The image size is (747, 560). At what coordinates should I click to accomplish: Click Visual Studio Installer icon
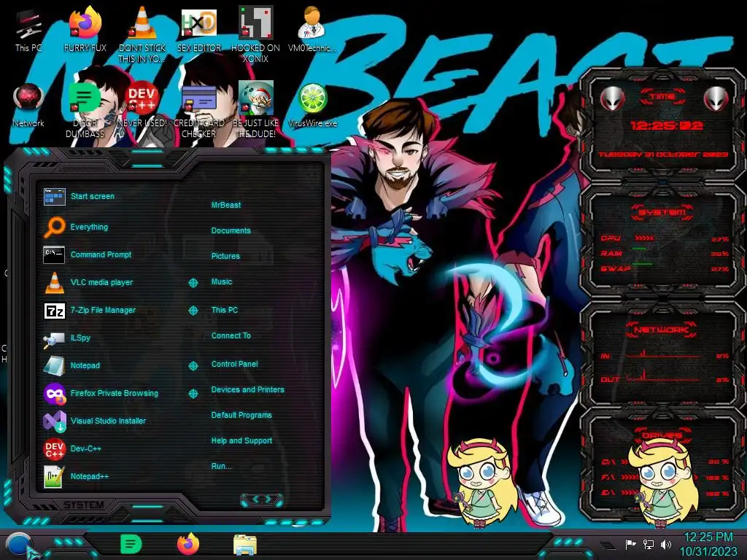tap(54, 421)
